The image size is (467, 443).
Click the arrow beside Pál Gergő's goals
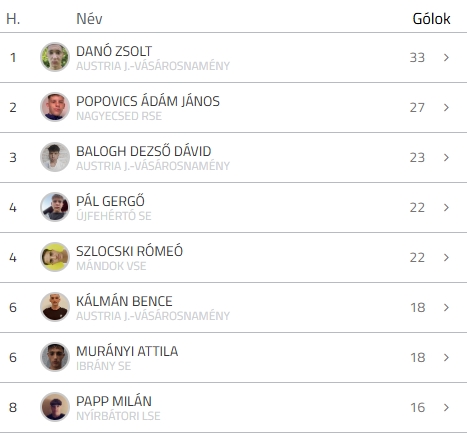pos(446,207)
